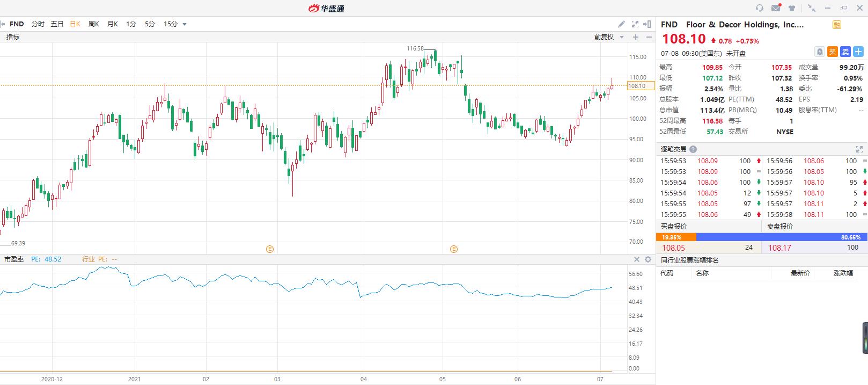Open the 前复权 adjustment dropdown
The image size is (868, 385).
(609, 37)
